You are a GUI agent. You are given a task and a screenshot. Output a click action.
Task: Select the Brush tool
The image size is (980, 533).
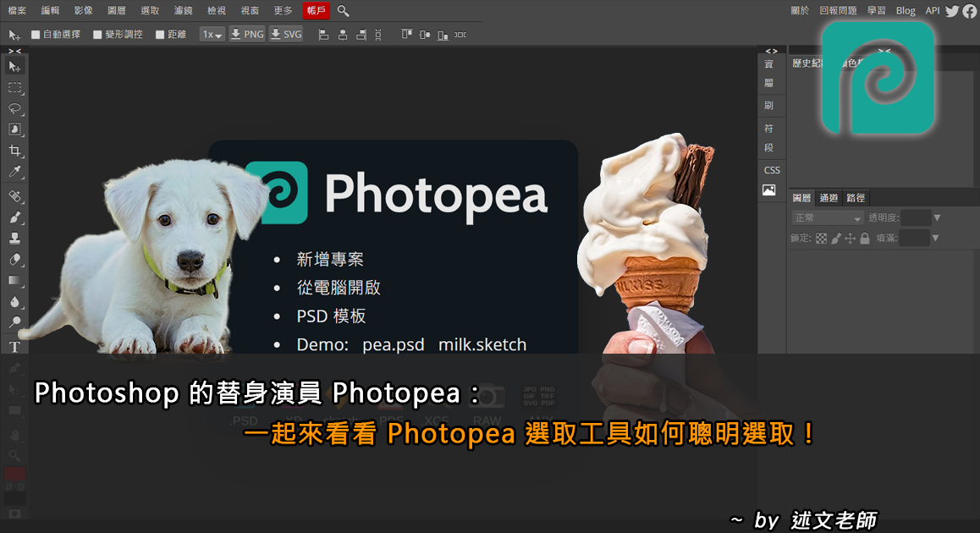(x=14, y=217)
